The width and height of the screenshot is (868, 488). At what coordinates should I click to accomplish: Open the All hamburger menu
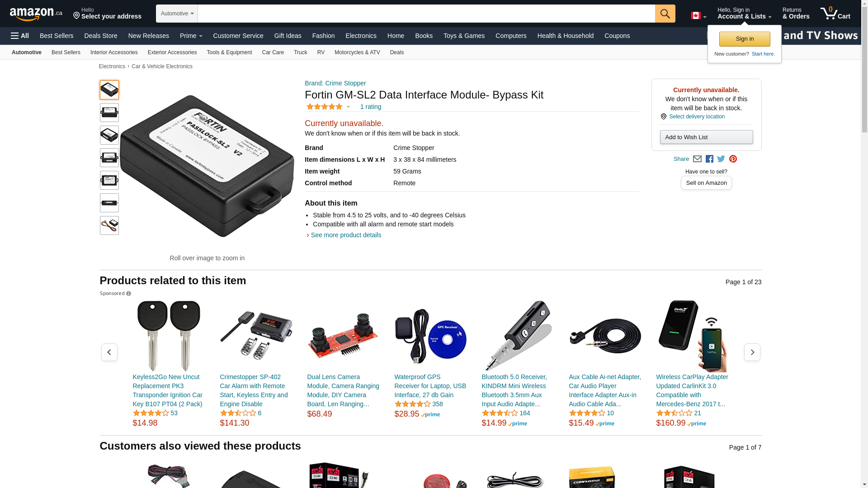20,36
